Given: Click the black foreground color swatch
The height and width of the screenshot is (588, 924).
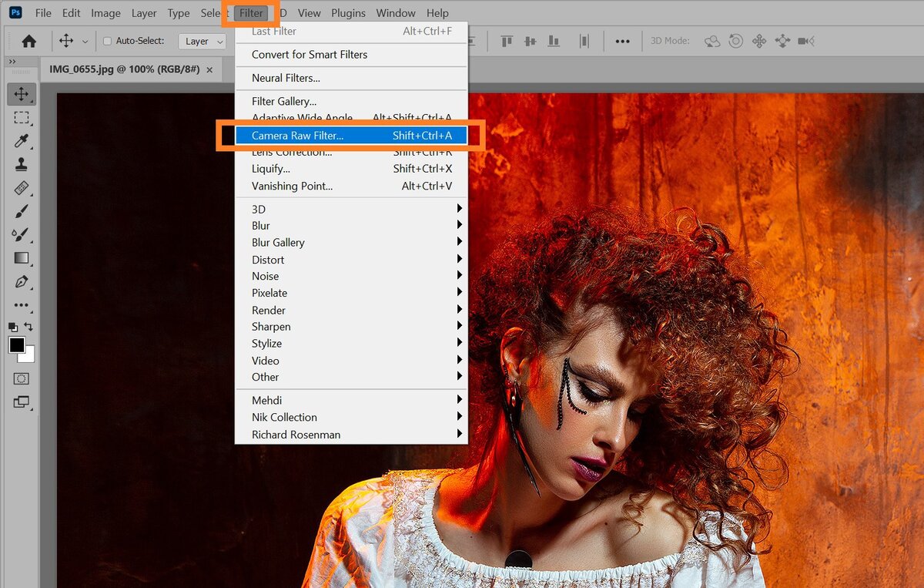Looking at the screenshot, I should 17,345.
